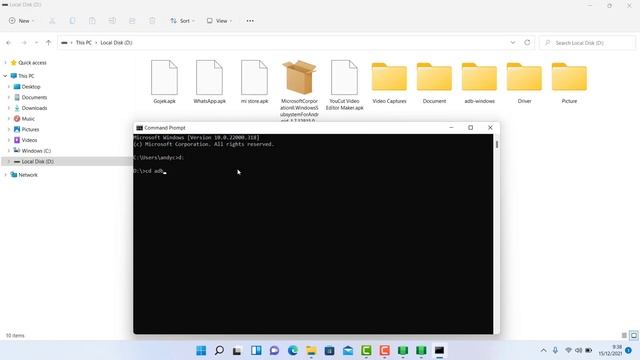Click the Command Prompt title bar icon

(x=140, y=128)
